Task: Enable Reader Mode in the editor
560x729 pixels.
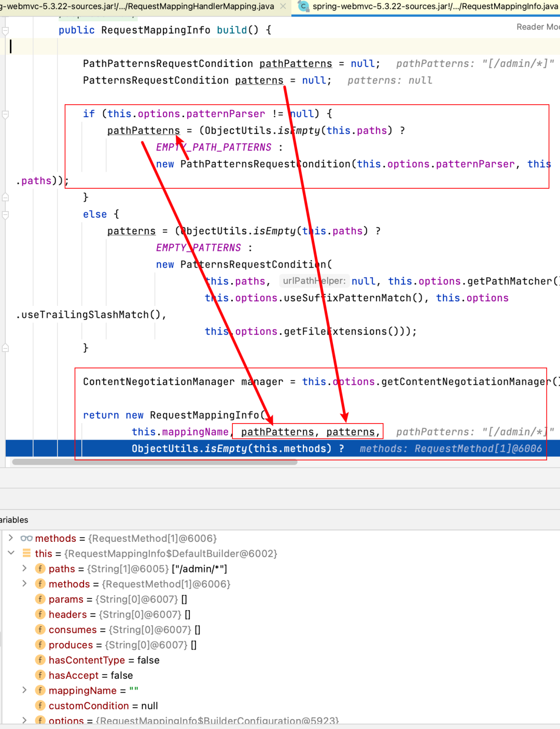Action: tap(537, 27)
